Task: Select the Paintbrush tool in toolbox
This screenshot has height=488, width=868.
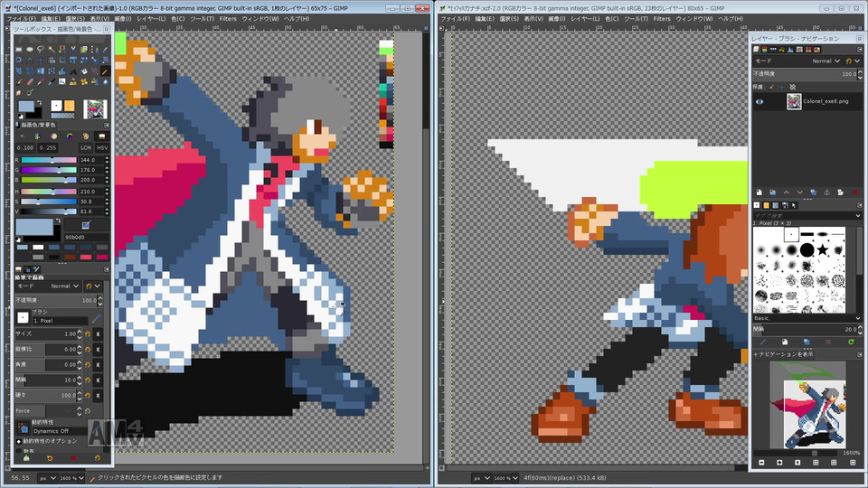Action: 19,82
